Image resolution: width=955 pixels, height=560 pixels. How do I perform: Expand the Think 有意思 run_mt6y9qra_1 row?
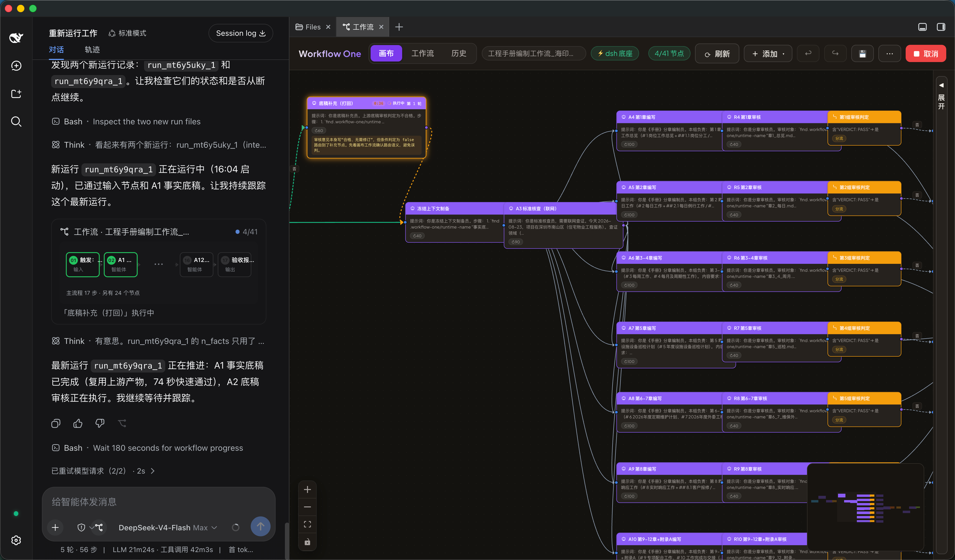click(x=158, y=341)
